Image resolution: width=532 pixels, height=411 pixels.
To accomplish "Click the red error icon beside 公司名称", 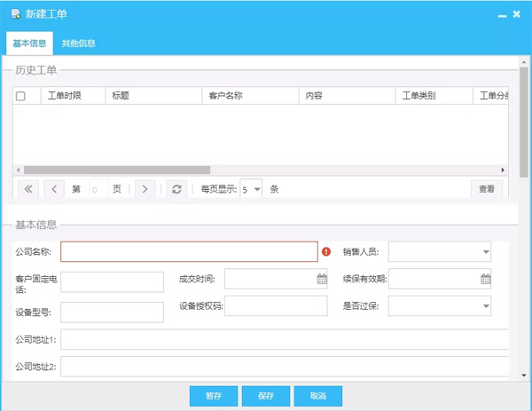I will click(x=326, y=252).
